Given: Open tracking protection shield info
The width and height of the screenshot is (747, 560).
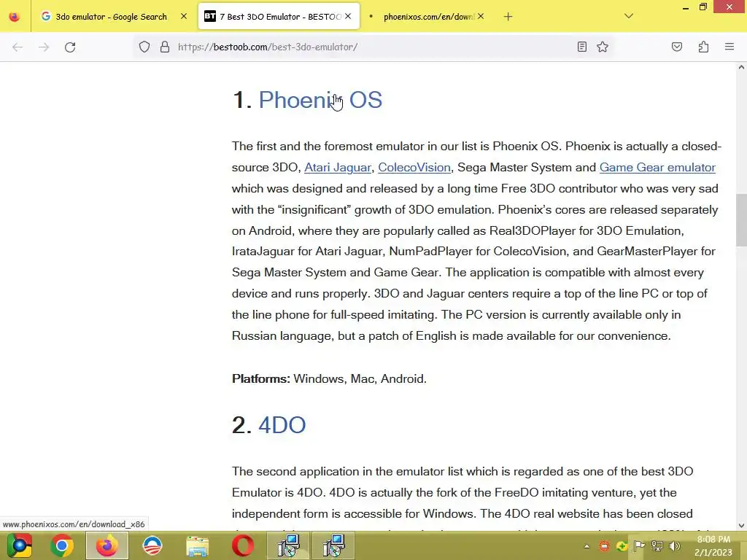Looking at the screenshot, I should click(144, 47).
